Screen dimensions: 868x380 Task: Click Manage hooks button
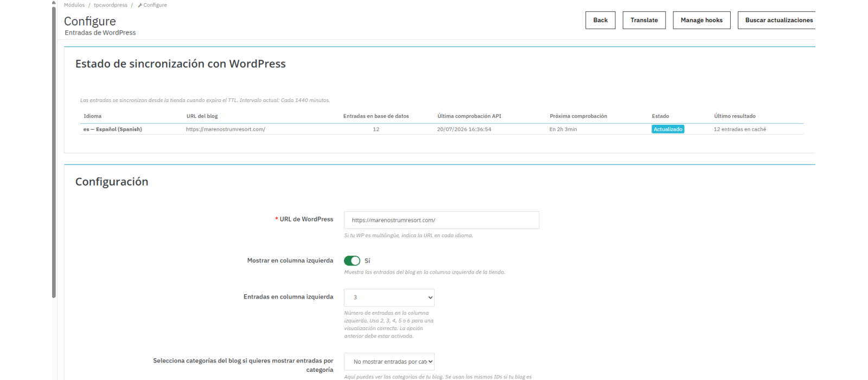701,20
